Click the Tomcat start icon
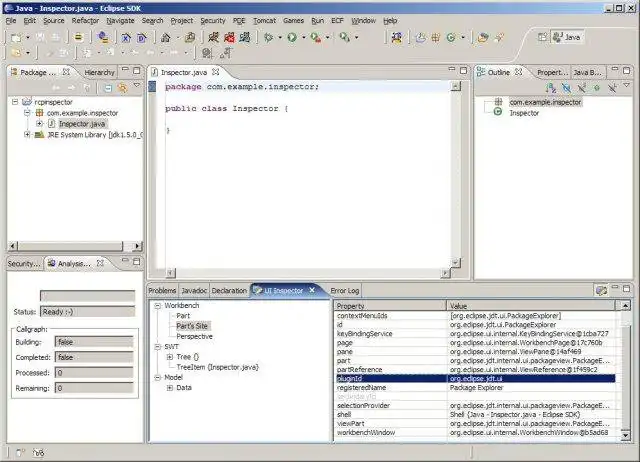The height and width of the screenshot is (462, 640). [213, 38]
